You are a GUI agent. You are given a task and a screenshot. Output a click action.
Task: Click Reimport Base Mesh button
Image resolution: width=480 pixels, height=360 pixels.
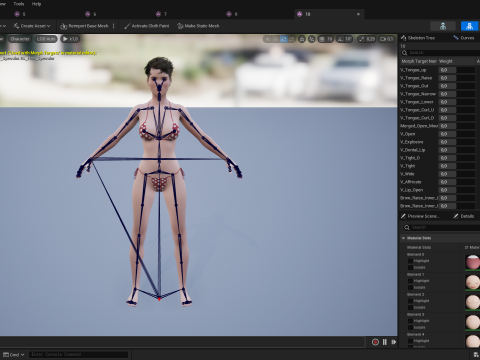click(x=84, y=26)
